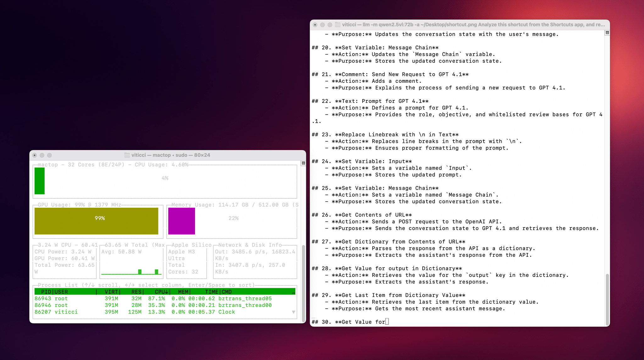
Task: Sort process list by VIRT column
Action: (112, 292)
